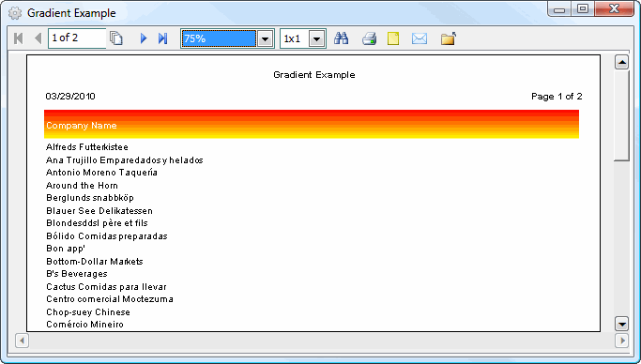Close the Gradient Example window

point(614,9)
